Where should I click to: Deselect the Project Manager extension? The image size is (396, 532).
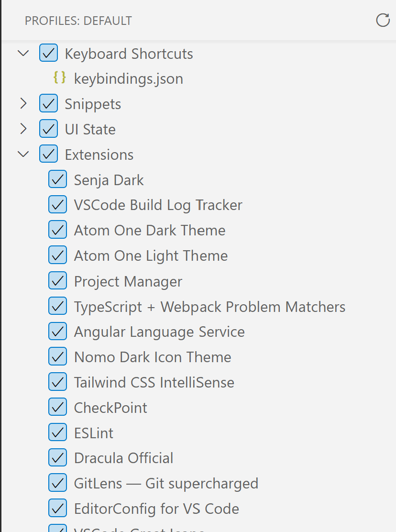pos(57,280)
